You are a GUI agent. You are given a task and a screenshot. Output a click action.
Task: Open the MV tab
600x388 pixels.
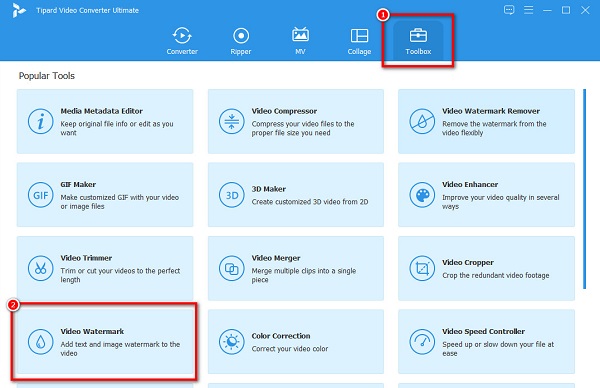[300, 41]
